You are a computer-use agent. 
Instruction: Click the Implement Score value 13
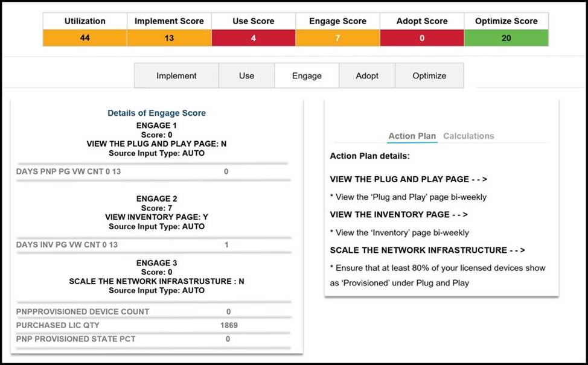click(169, 38)
